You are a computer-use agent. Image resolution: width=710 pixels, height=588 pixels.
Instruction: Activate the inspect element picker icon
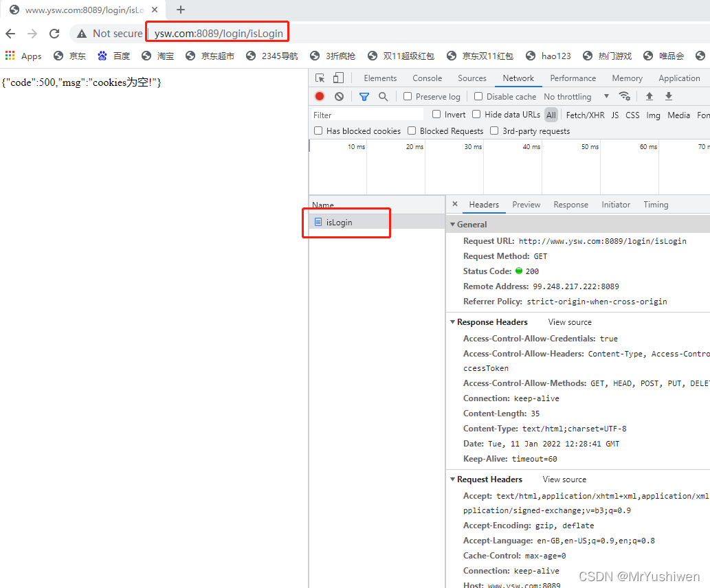(x=320, y=78)
